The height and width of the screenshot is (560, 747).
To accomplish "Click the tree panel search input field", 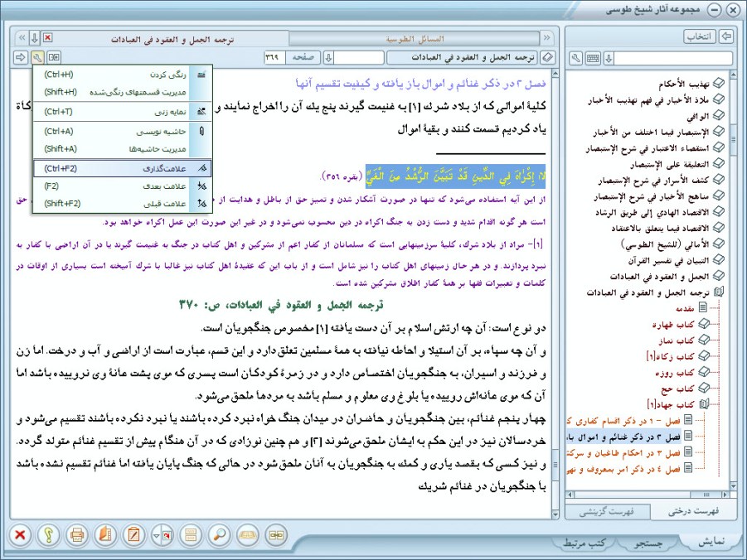I will (672, 58).
